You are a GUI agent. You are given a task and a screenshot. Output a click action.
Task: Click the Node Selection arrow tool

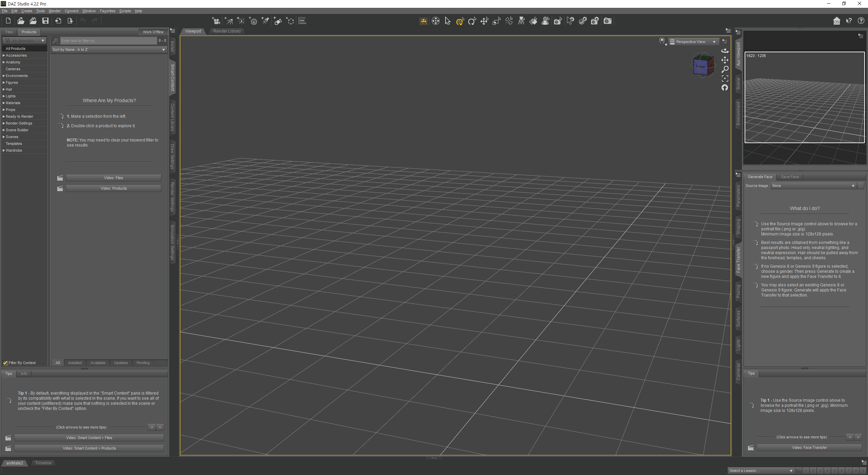[x=448, y=21]
